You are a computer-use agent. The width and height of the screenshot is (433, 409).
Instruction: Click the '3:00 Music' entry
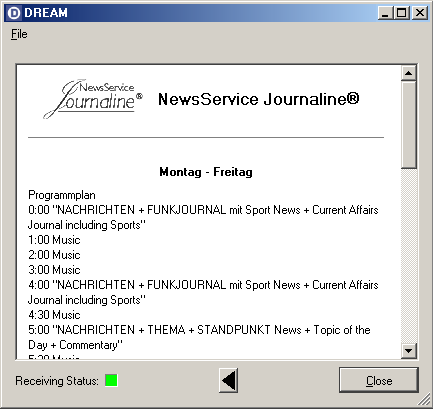54,270
